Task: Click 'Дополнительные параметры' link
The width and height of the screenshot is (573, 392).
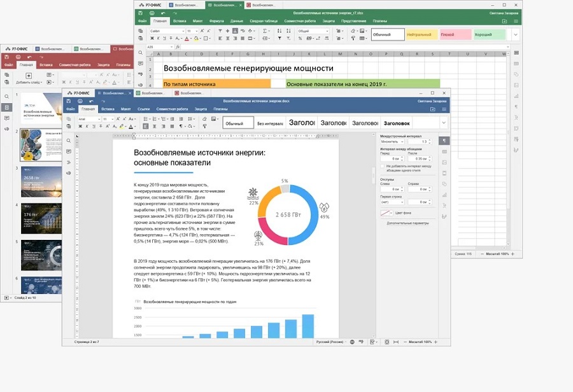Action: click(409, 223)
